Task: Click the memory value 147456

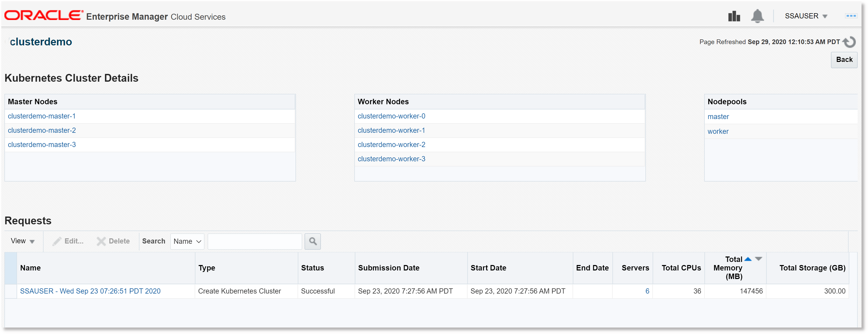Action: (x=751, y=291)
